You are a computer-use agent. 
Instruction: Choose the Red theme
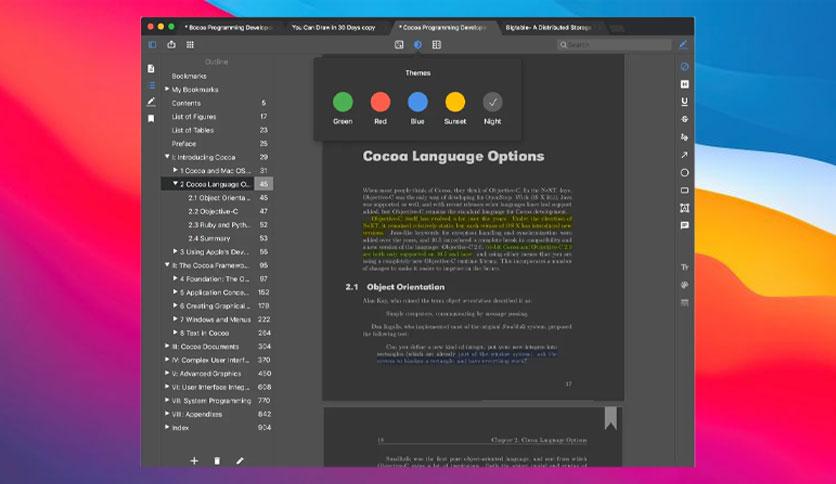point(380,102)
